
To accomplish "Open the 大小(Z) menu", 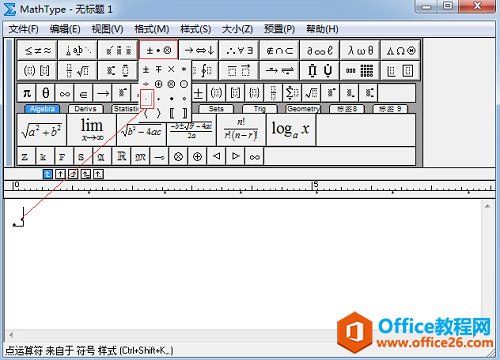I will click(x=237, y=29).
